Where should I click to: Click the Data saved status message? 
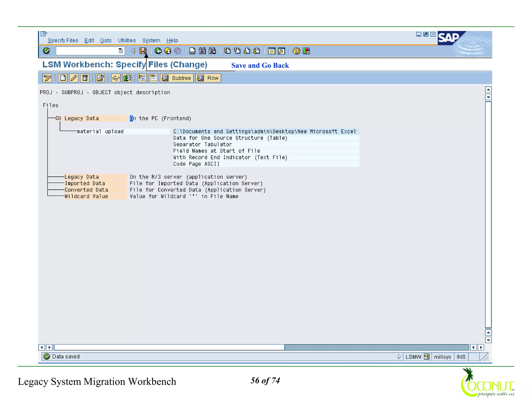66,357
